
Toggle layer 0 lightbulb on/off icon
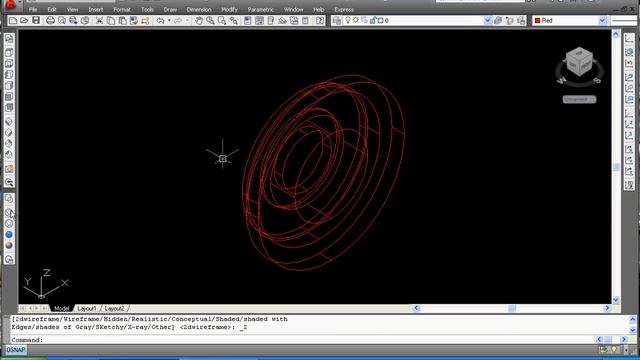[x=348, y=20]
